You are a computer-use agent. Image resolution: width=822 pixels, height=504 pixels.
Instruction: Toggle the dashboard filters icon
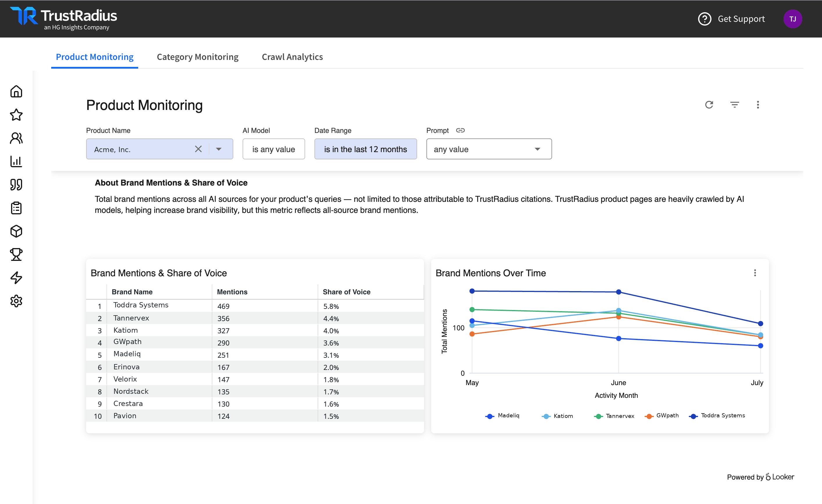pyautogui.click(x=734, y=105)
